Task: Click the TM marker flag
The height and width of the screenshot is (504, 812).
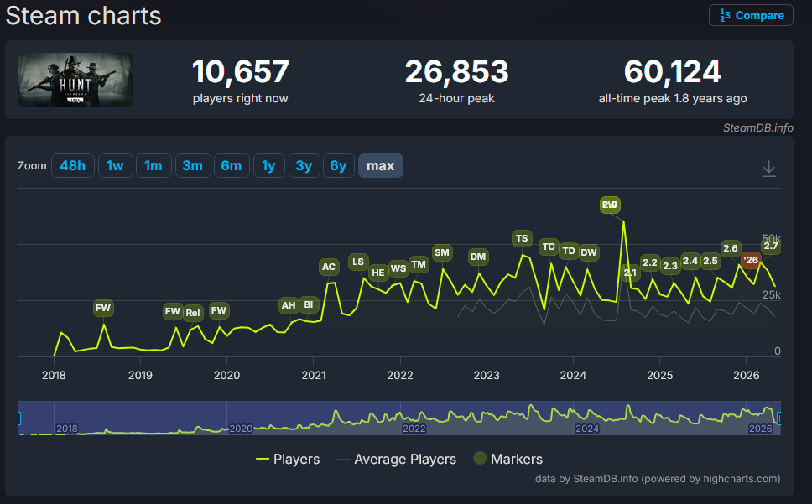Action: (419, 264)
